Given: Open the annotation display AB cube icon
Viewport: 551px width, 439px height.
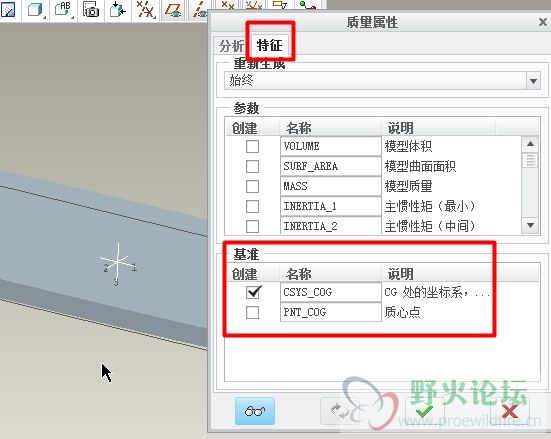Looking at the screenshot, I should 63,9.
